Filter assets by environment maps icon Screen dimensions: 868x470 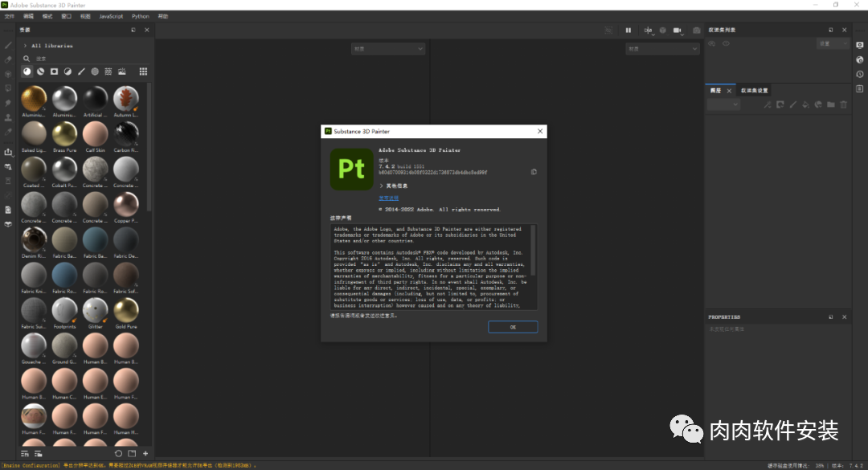(x=122, y=72)
